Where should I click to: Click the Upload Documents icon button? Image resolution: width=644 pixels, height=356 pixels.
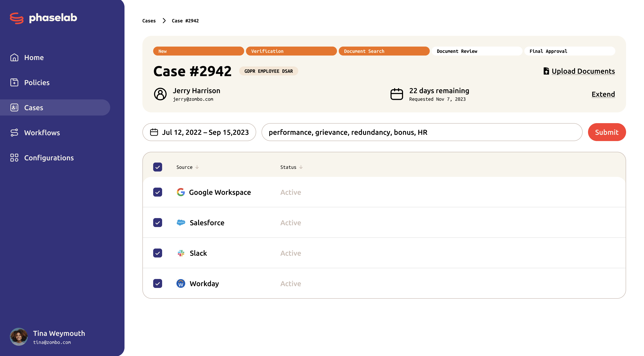click(546, 71)
